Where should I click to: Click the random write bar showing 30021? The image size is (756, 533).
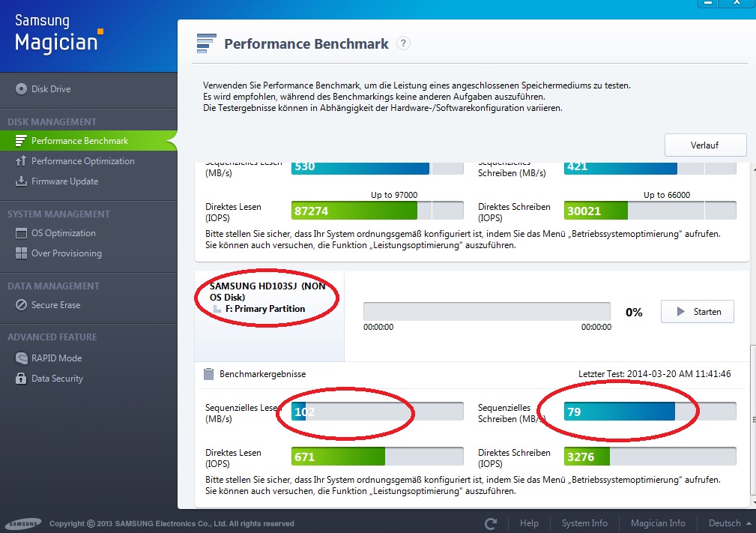click(650, 211)
